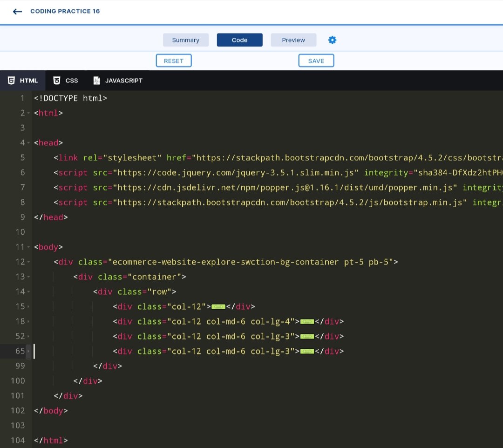Click the closing </div> on line 99

point(108,366)
